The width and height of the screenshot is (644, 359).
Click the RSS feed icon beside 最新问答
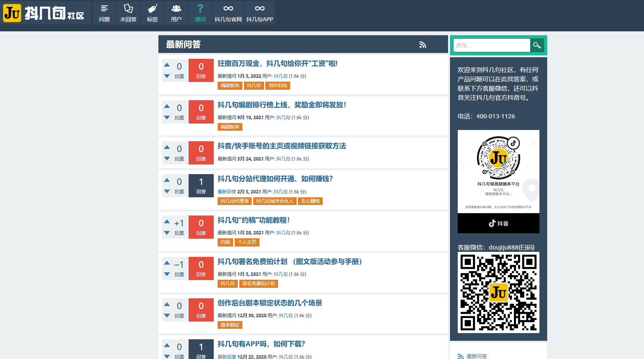(423, 45)
